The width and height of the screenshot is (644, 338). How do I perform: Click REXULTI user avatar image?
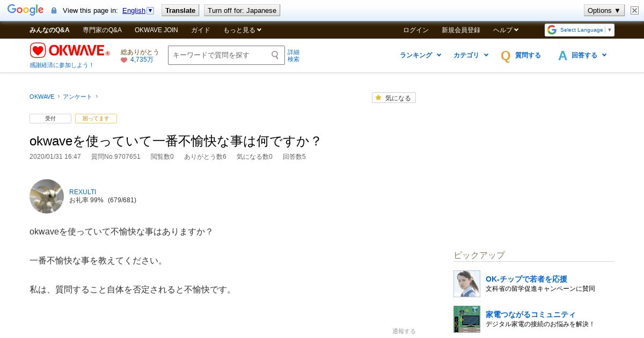pyautogui.click(x=47, y=196)
